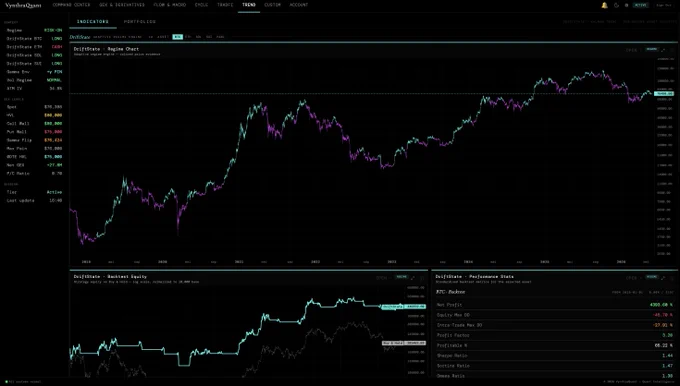
Task: Click the current price tag on Regime Chart axis
Action: [664, 94]
